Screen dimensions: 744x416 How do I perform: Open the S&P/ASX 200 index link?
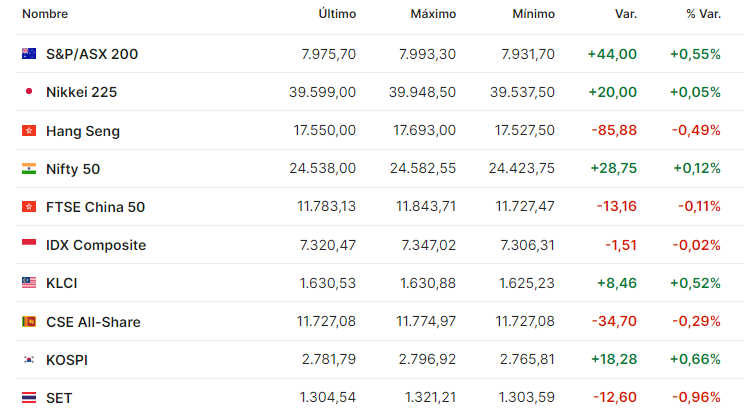92,54
